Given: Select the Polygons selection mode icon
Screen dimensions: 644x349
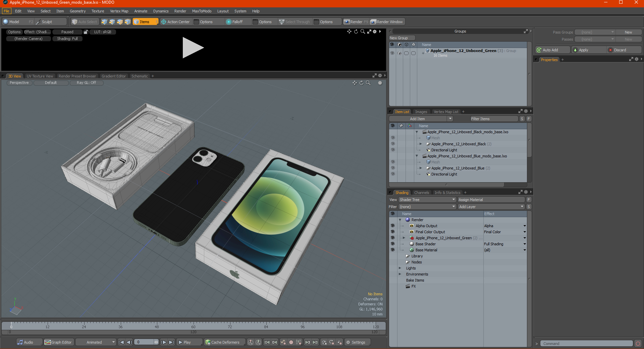Looking at the screenshot, I should 120,22.
